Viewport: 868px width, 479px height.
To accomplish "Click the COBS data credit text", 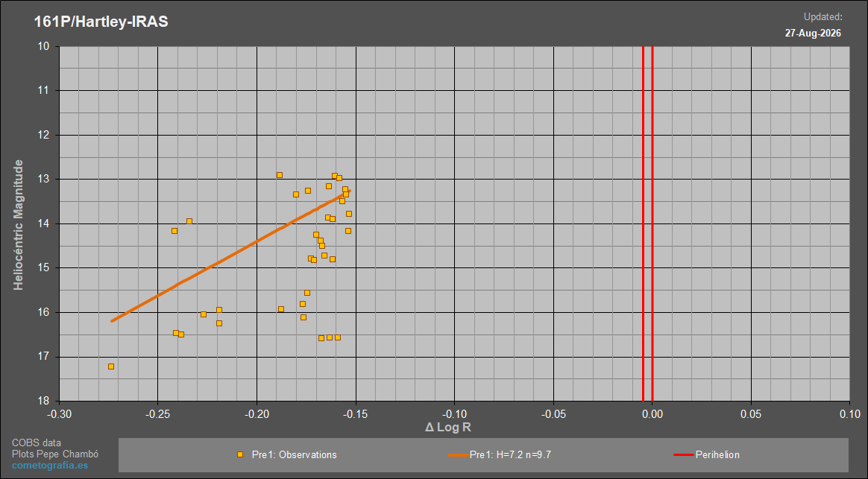I will [x=37, y=443].
